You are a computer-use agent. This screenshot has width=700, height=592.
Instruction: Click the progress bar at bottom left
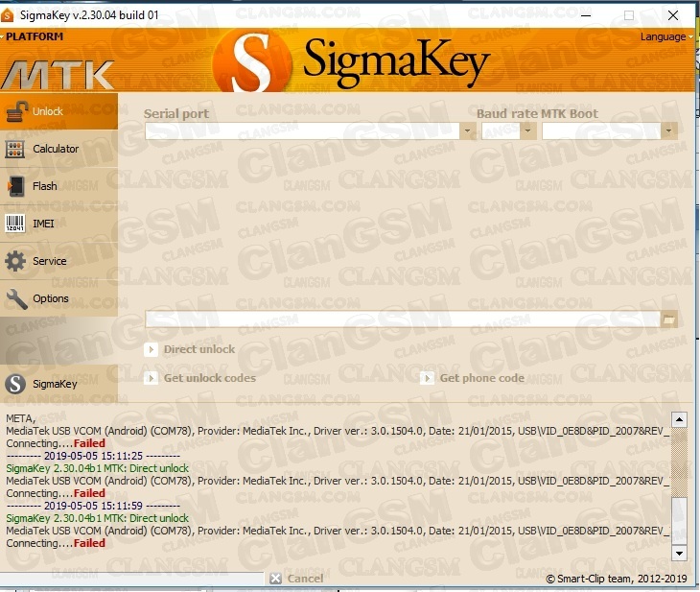131,579
